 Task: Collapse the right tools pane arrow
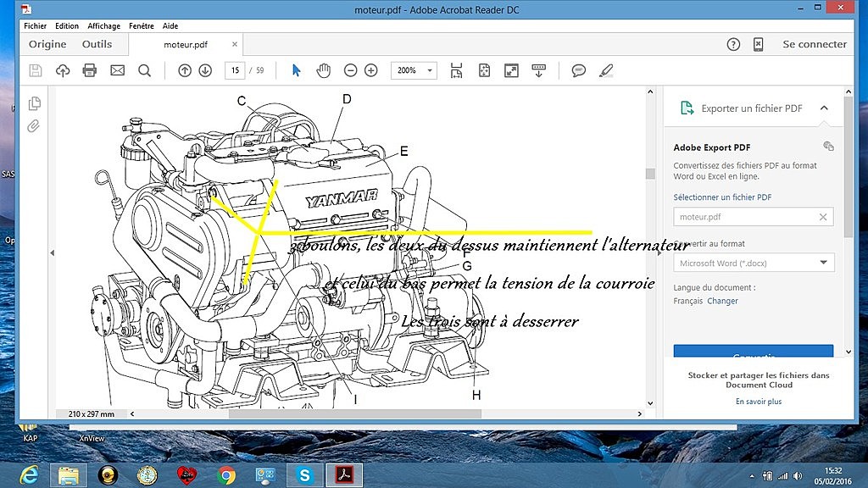(659, 252)
